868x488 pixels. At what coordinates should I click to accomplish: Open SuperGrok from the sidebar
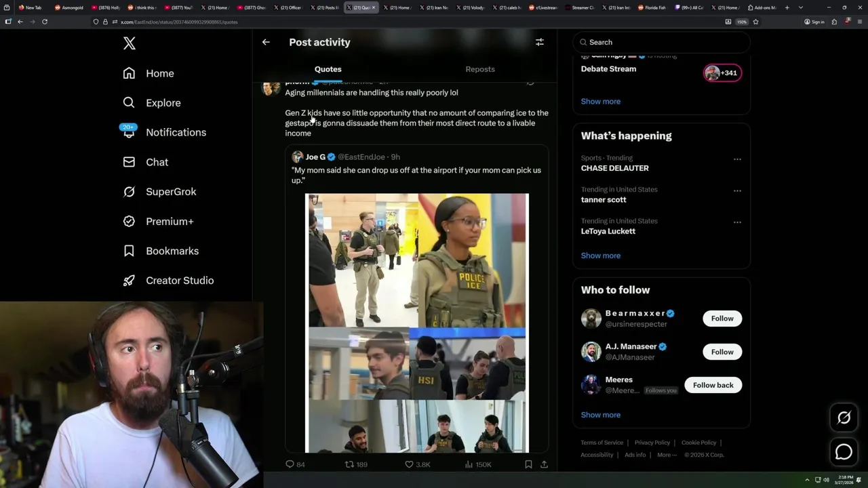coord(160,192)
